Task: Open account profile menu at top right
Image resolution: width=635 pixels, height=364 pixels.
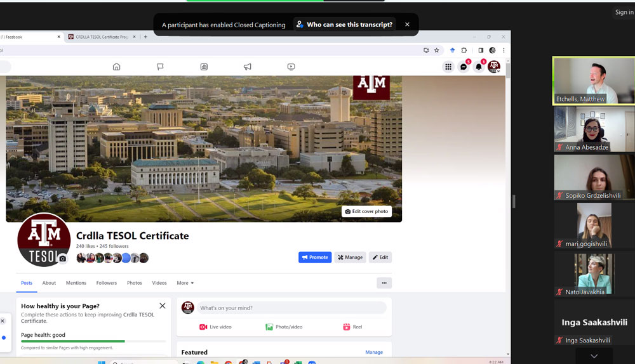Action: pyautogui.click(x=494, y=67)
